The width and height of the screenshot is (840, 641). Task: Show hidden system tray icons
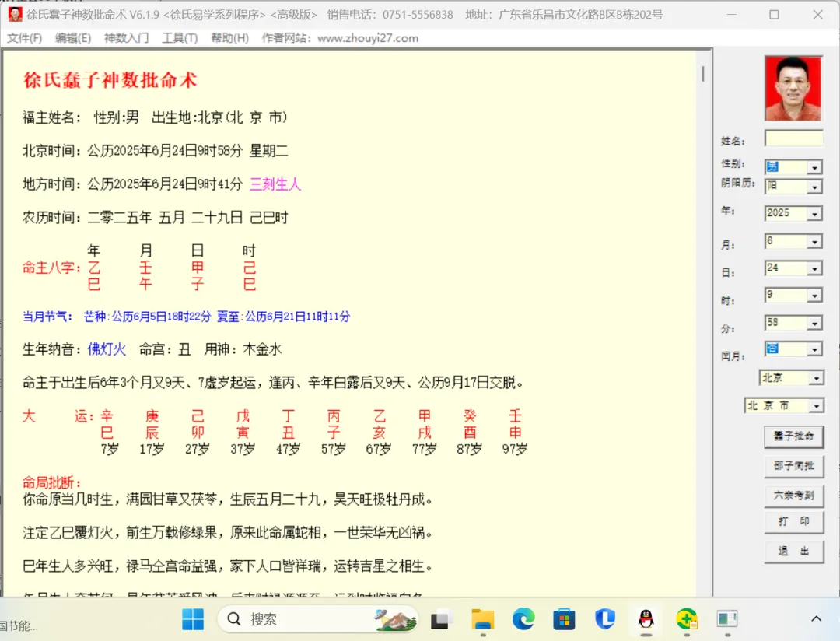coord(816,619)
